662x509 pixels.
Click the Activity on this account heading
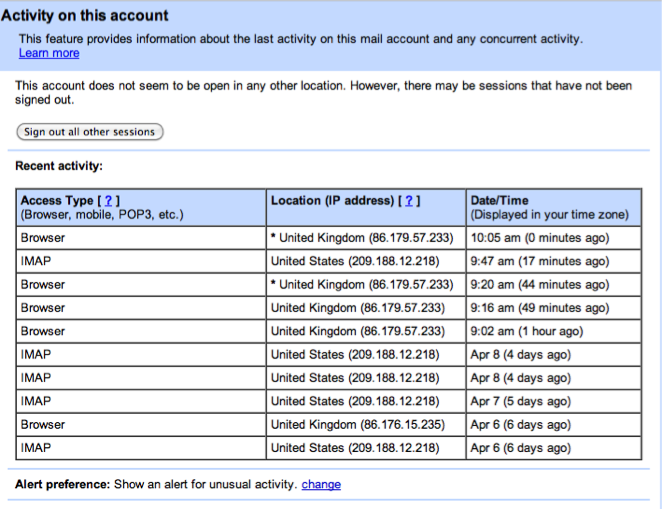point(85,16)
